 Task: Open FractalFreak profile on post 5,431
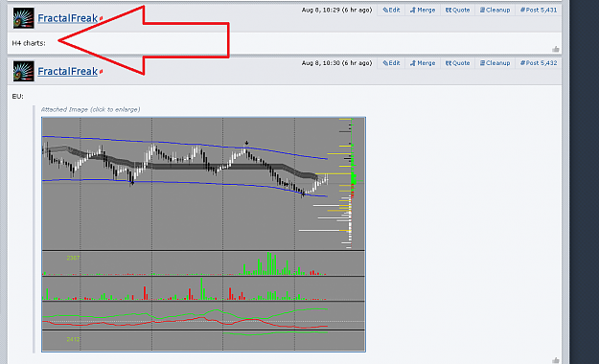click(x=68, y=18)
